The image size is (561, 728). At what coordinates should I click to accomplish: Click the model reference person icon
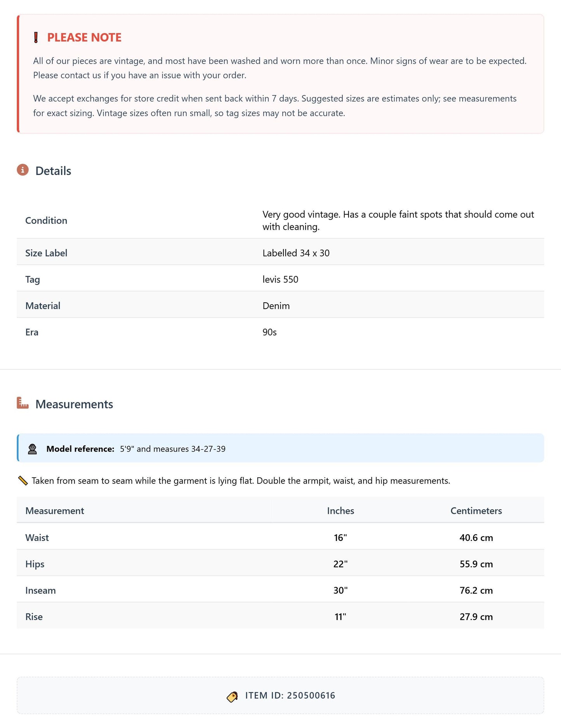click(x=33, y=449)
